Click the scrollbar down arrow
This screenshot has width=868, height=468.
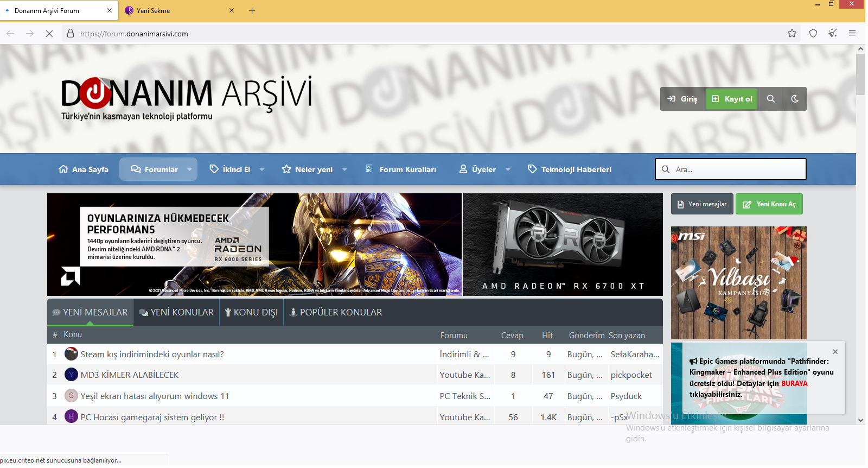click(861, 420)
